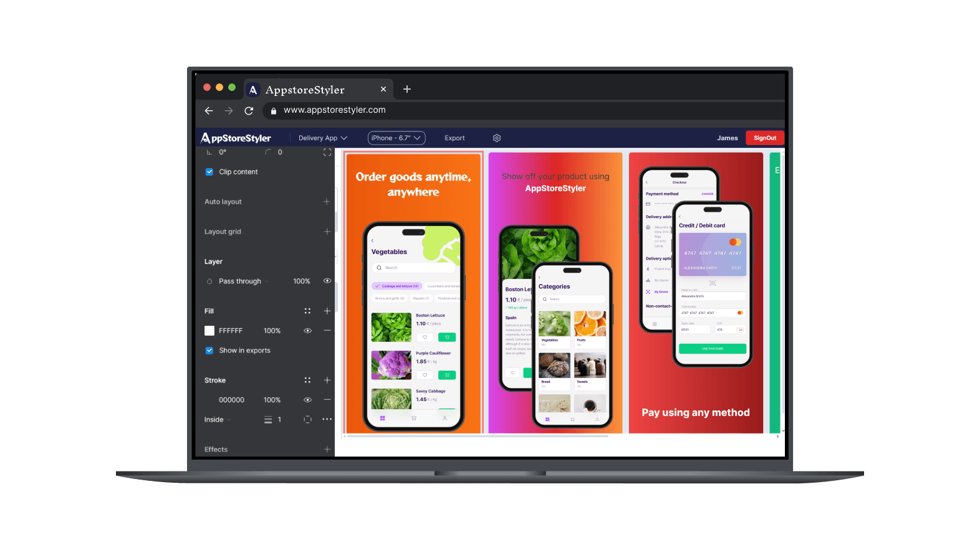The width and height of the screenshot is (980, 550).
Task: Click the "Stroke" section heading
Action: (215, 381)
